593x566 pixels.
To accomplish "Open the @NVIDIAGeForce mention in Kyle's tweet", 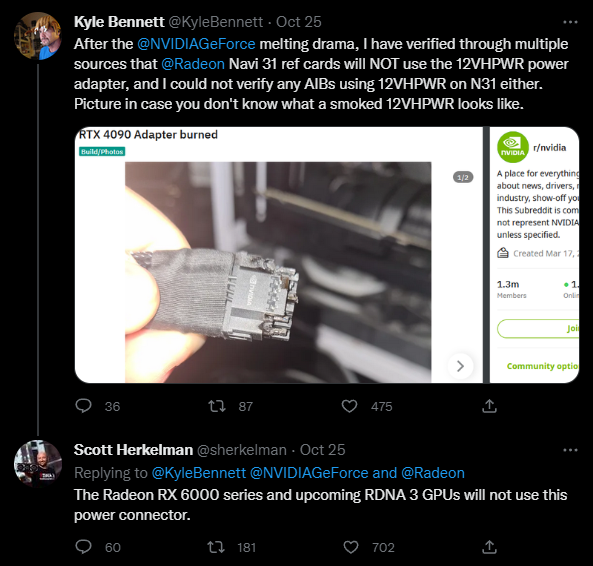I will click(196, 44).
